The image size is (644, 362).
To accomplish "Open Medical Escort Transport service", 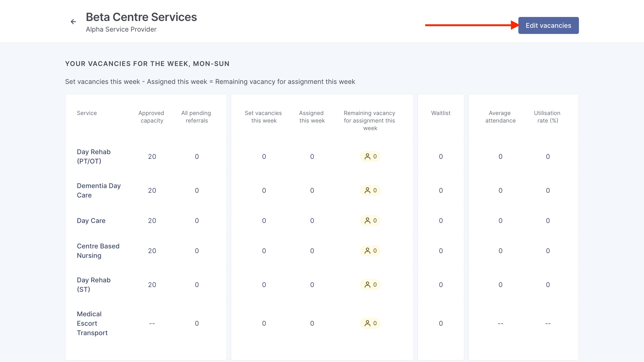I will point(92,323).
